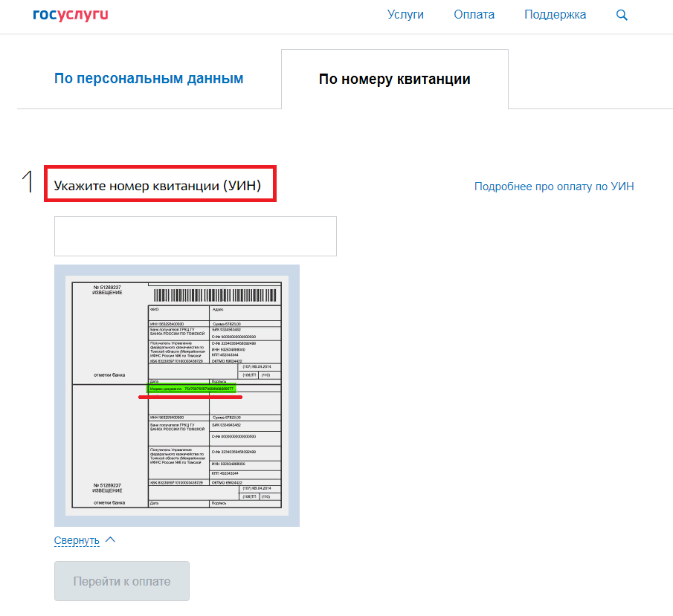Click the chevron arrow beside Свернуть

[x=110, y=539]
